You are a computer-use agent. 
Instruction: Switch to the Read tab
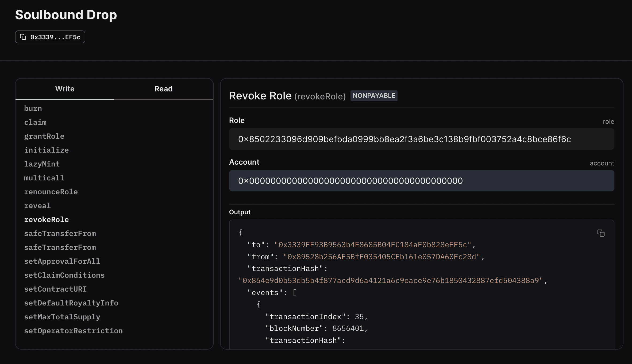163,89
